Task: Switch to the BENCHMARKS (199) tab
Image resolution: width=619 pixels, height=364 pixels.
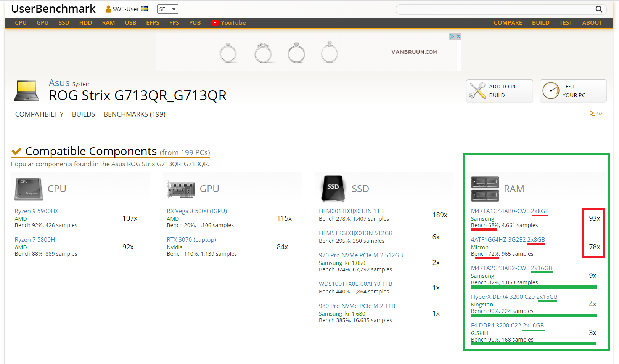Action: click(x=135, y=114)
